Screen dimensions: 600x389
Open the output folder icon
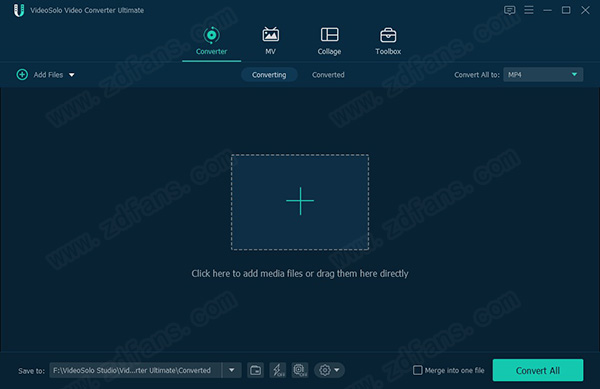pyautogui.click(x=255, y=370)
